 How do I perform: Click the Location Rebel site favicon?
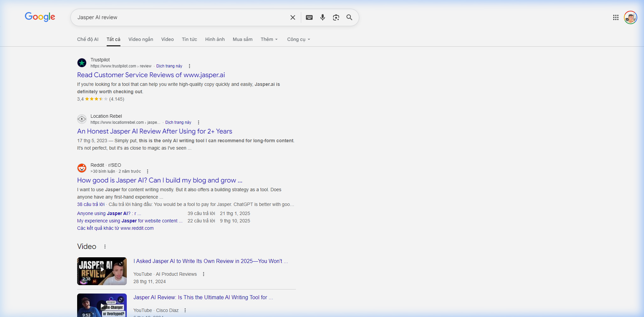pyautogui.click(x=82, y=119)
